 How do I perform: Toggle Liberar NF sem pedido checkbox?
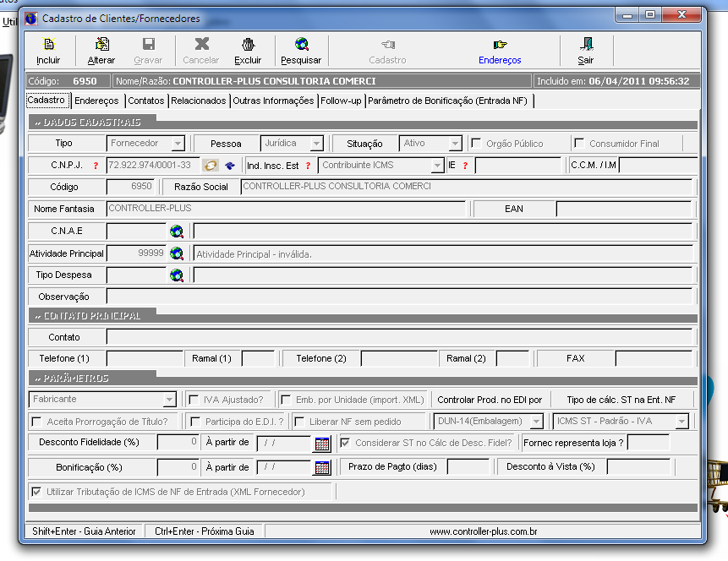[300, 422]
